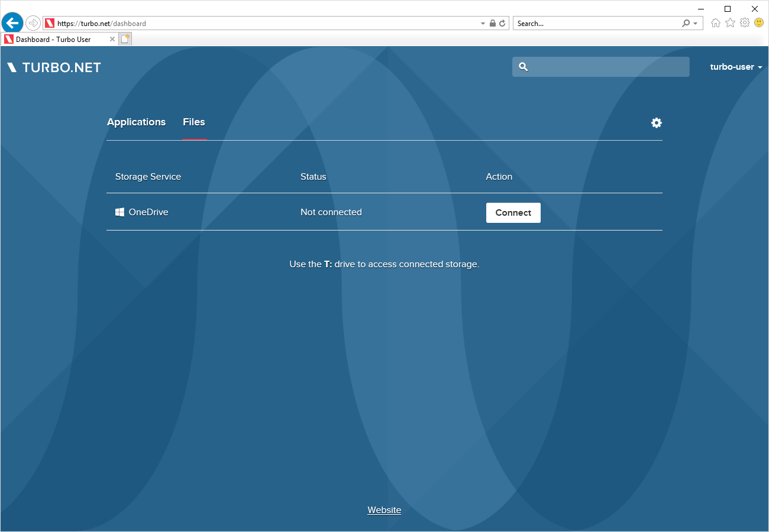Switch to the Applications tab
Viewport: 769px width, 532px height.
136,122
